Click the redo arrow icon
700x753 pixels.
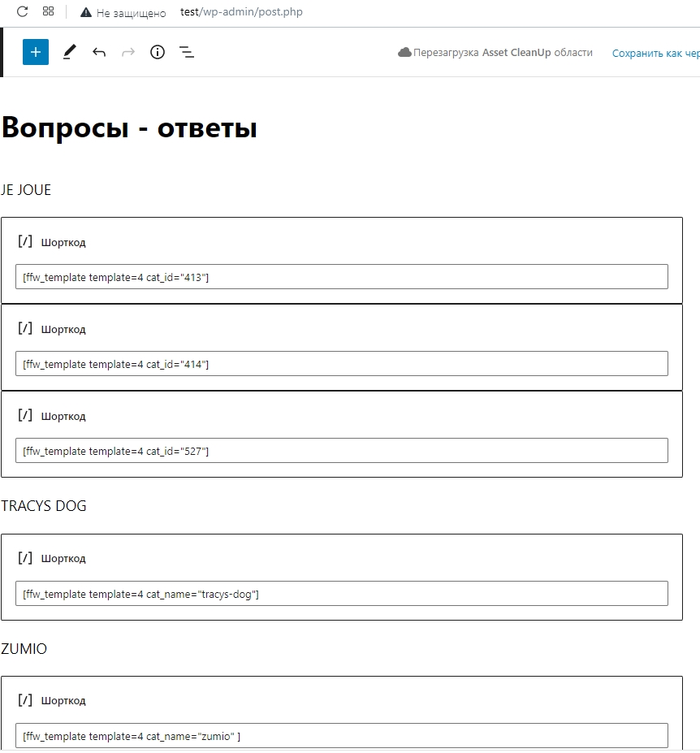[128, 52]
